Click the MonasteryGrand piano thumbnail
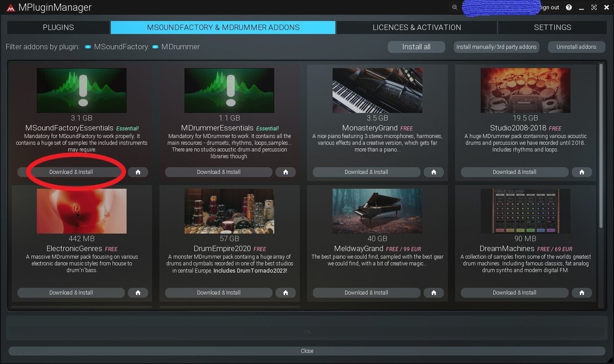614x364 pixels. (377, 90)
